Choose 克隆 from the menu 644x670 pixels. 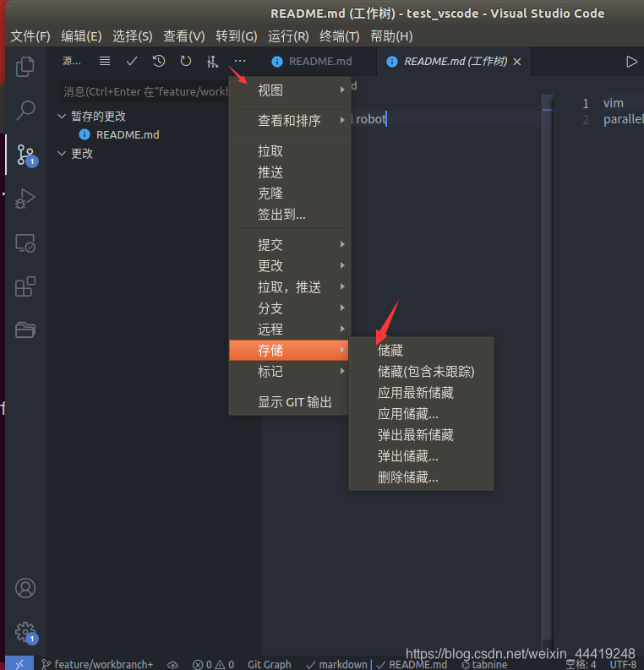click(x=290, y=193)
